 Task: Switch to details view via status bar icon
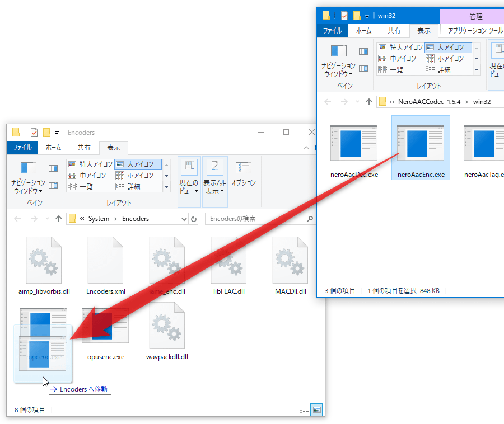coord(304,409)
